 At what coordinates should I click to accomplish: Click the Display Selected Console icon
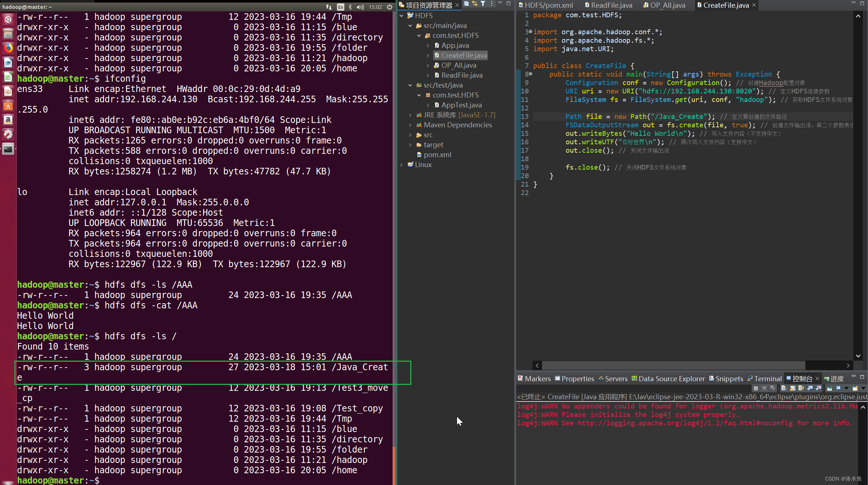(x=838, y=388)
